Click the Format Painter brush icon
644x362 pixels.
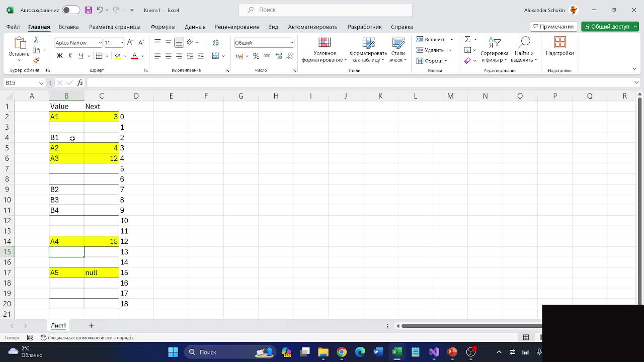[36, 60]
